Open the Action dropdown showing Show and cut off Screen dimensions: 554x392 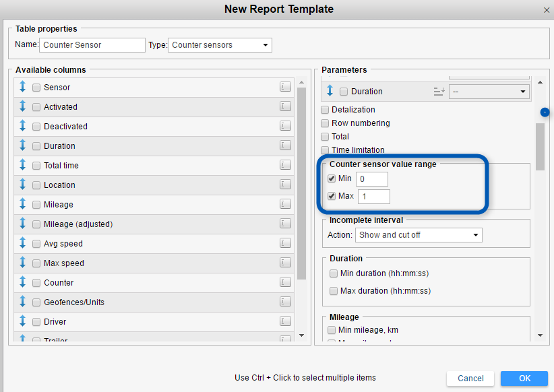[x=419, y=235]
